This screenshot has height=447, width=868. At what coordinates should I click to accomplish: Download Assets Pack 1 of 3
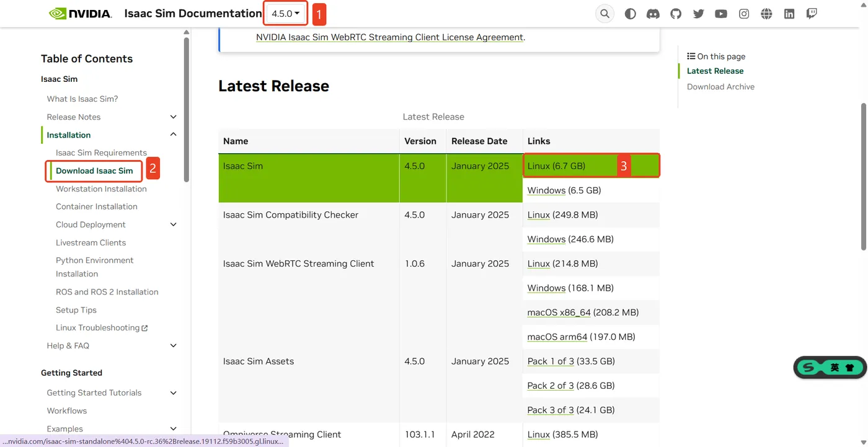point(551,361)
